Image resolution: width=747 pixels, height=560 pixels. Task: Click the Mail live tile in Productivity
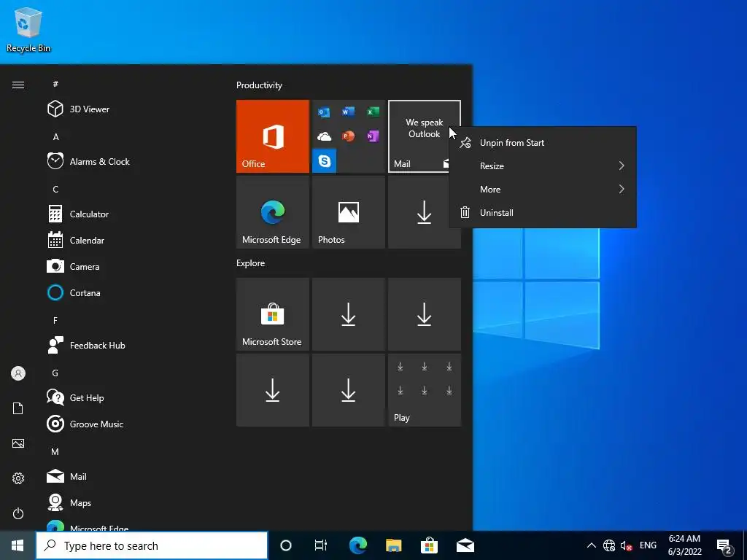pos(425,136)
